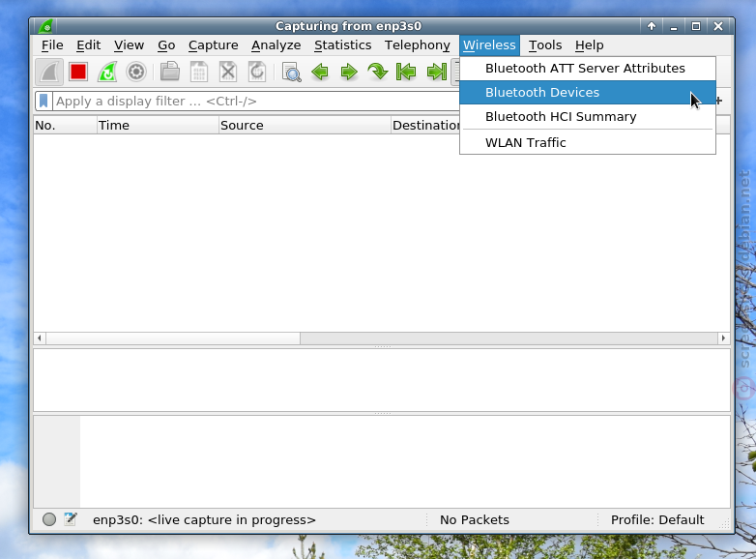Choose Bluetooth HCI Summary
The image size is (756, 559).
click(587, 117)
